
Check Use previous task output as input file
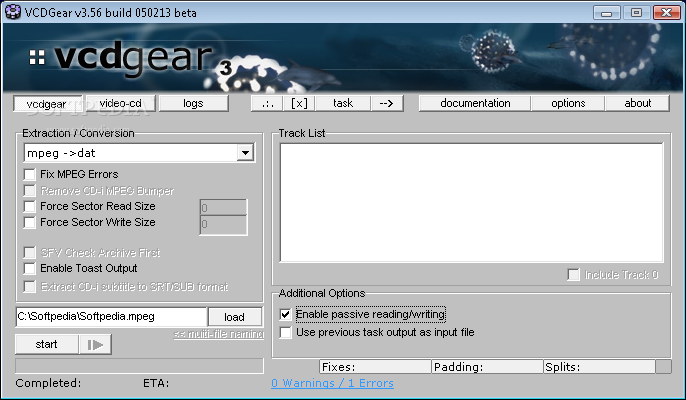pyautogui.click(x=285, y=333)
